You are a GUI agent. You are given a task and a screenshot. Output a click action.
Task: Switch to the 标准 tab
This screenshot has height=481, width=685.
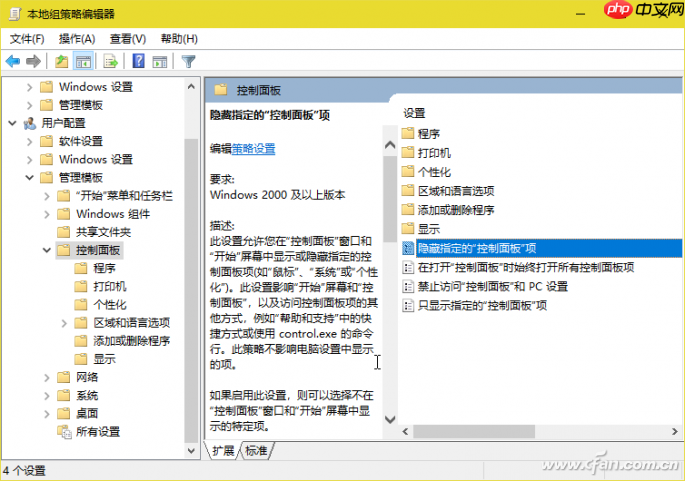pyautogui.click(x=256, y=450)
